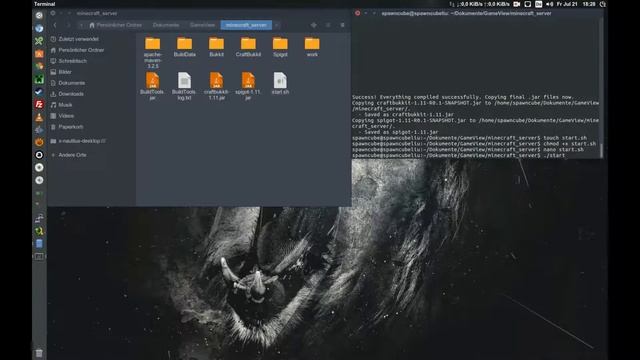Open the work folder

coord(312,47)
